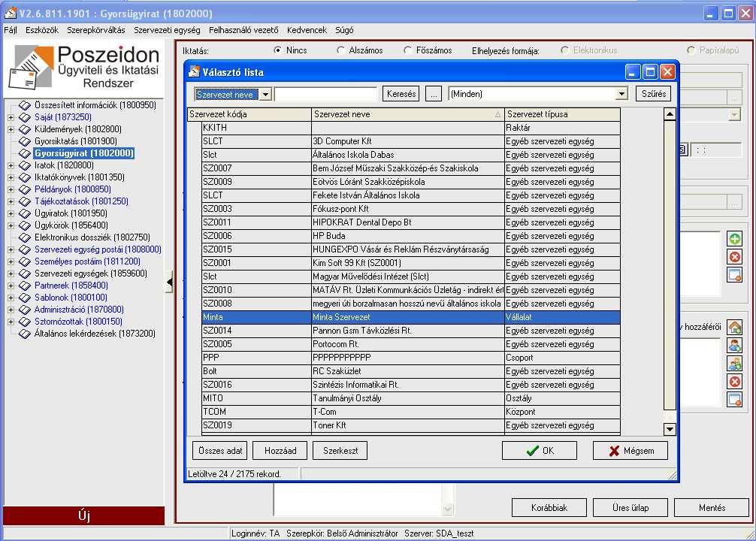Click the green plus add icon
This screenshot has height=541, width=756.
(734, 239)
